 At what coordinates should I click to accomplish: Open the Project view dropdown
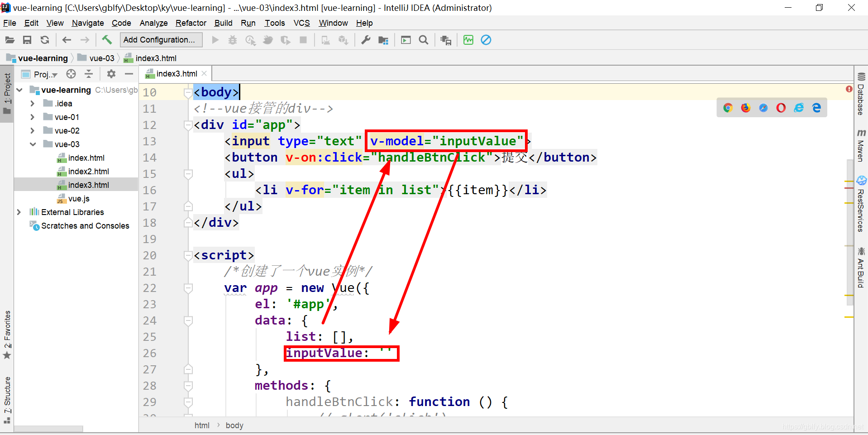(45, 74)
